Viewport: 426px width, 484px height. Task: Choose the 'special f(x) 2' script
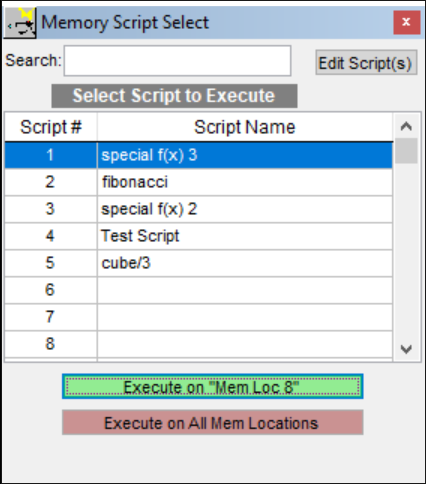coord(199,209)
